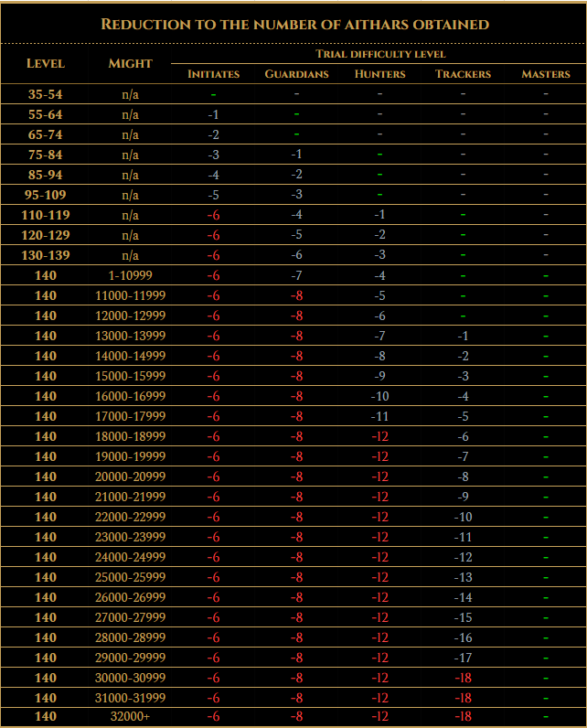
Task: Click the might cell '18000-18999'
Action: [x=131, y=436]
